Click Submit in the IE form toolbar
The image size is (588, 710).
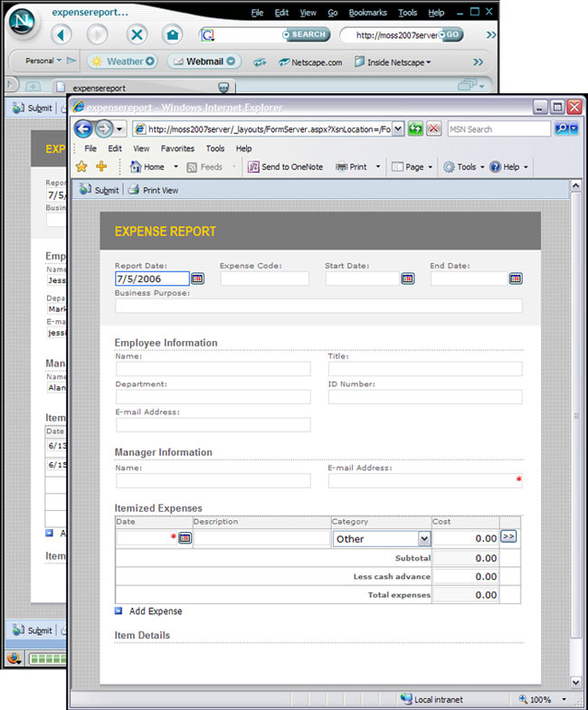pos(100,190)
